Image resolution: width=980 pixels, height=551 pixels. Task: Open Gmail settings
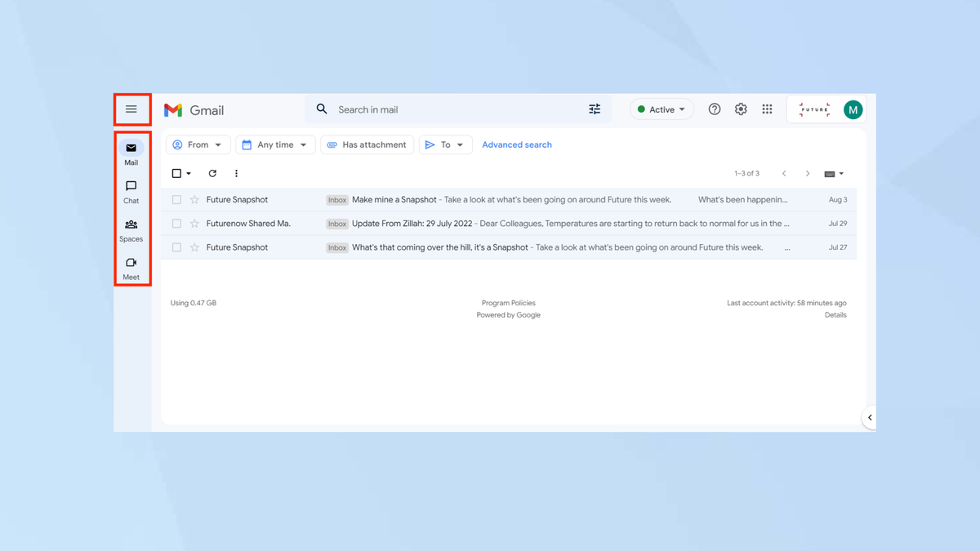click(740, 109)
